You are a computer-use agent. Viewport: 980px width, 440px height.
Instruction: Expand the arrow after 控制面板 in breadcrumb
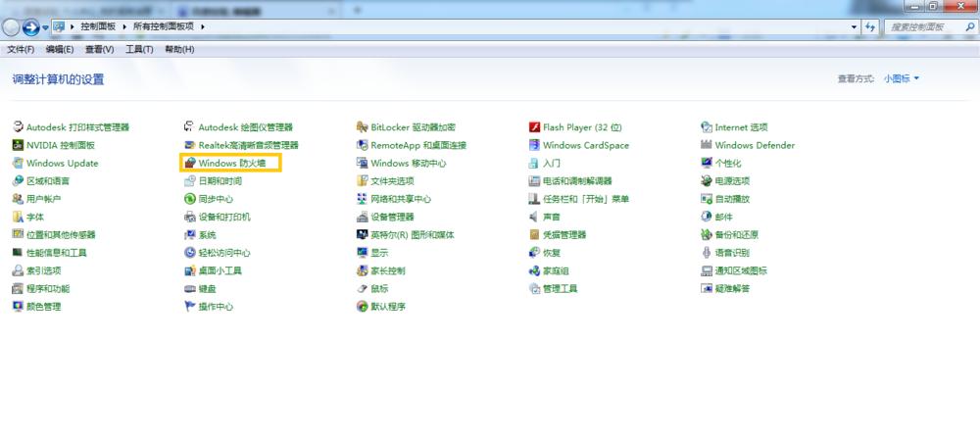point(123,26)
